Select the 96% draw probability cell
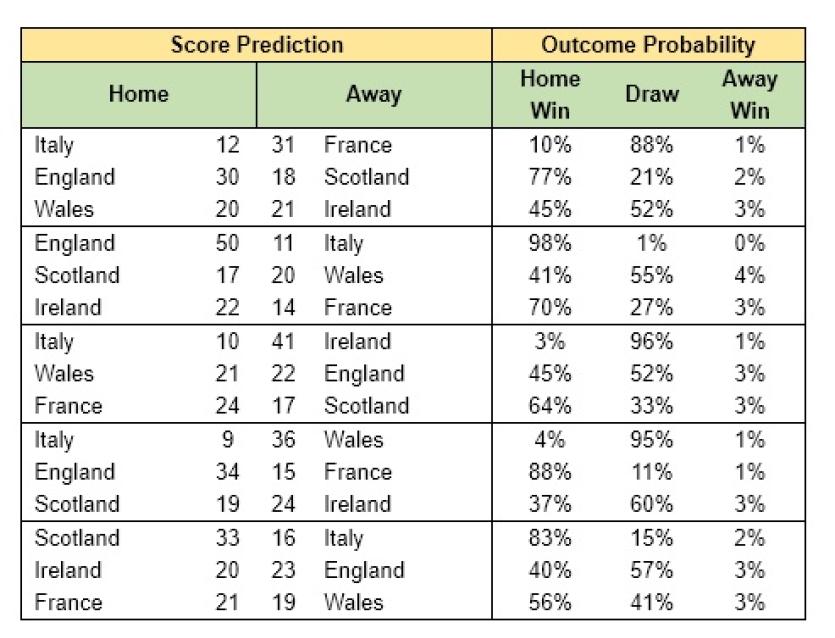Viewport: 835px width, 638px height. tap(650, 341)
